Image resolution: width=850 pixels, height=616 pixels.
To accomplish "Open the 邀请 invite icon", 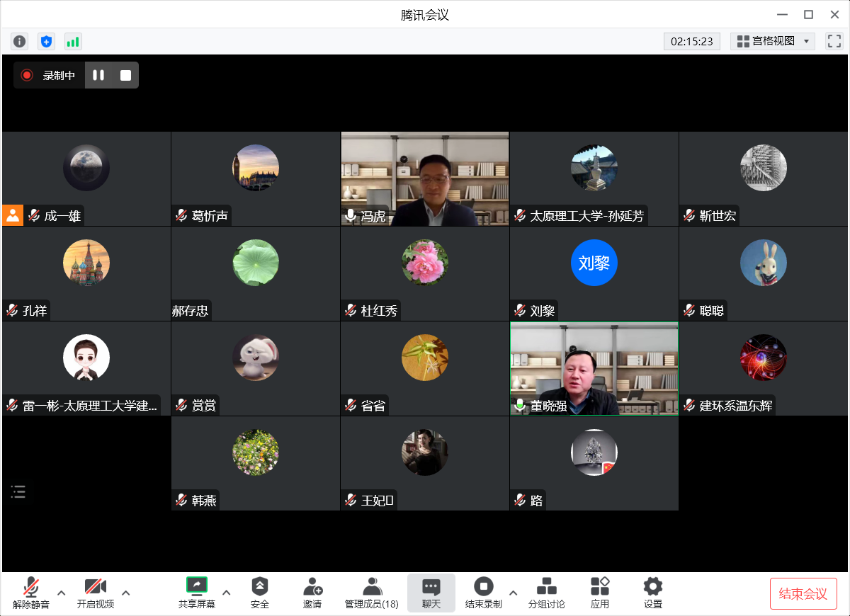I will click(x=312, y=593).
